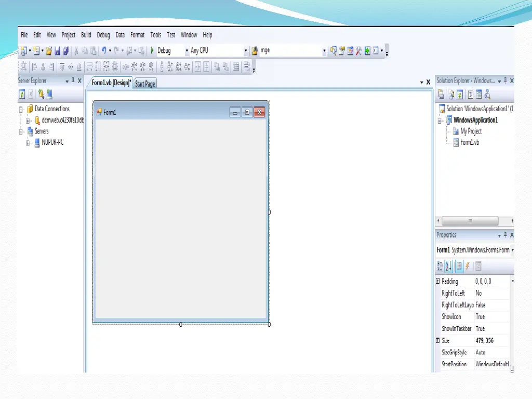Save the current file with Save icon
The image size is (532, 399).
57,51
